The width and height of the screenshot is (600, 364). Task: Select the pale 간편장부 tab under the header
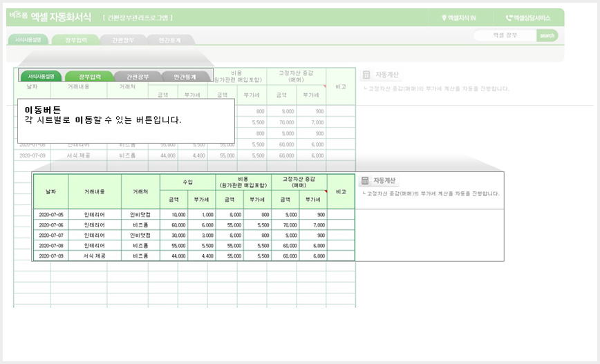pos(123,40)
